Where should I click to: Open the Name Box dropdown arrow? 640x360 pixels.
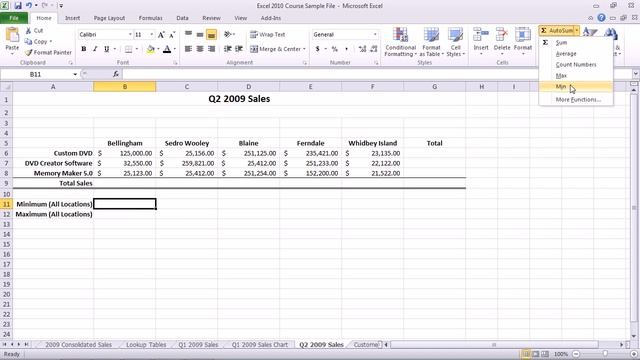(75, 74)
